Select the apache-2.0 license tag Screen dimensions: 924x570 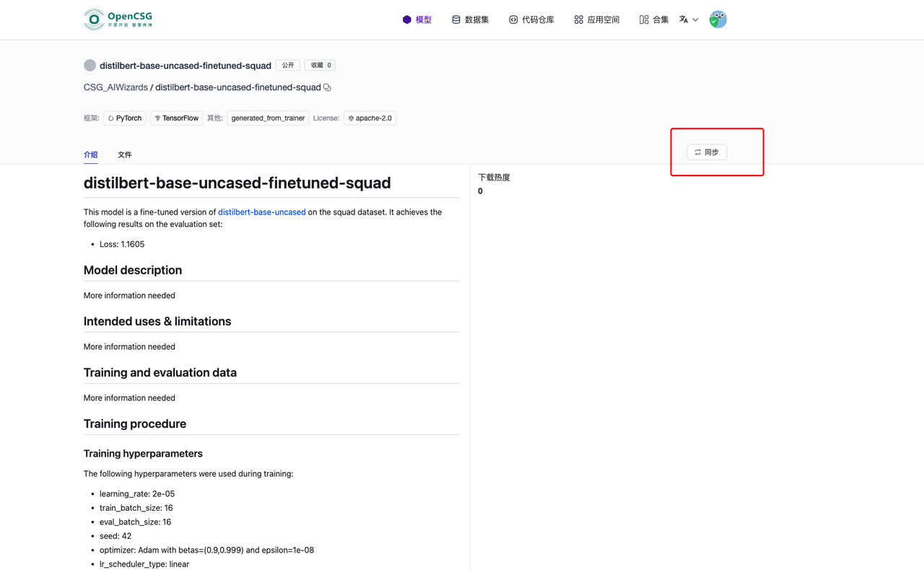tap(370, 118)
